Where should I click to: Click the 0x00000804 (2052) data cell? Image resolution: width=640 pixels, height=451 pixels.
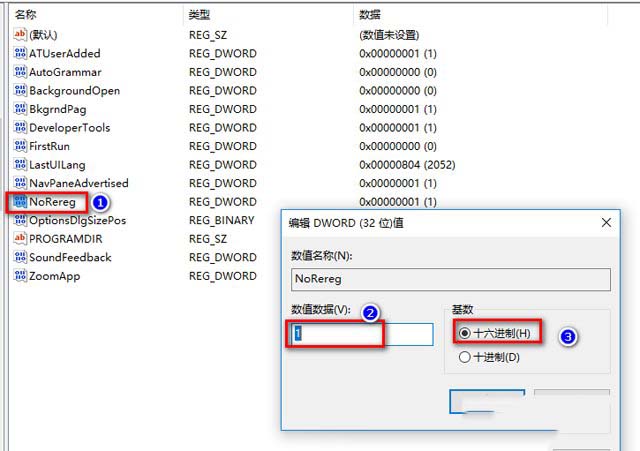(x=407, y=165)
